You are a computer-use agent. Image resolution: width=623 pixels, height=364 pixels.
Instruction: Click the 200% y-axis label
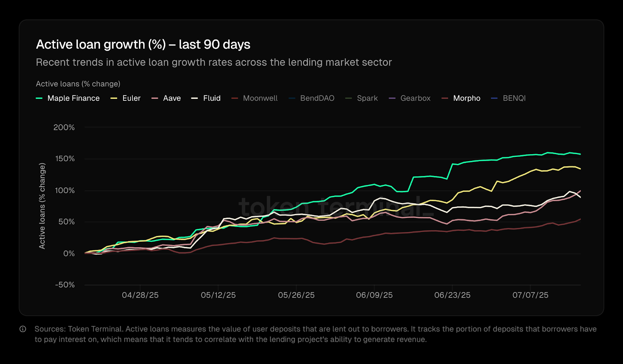point(64,127)
